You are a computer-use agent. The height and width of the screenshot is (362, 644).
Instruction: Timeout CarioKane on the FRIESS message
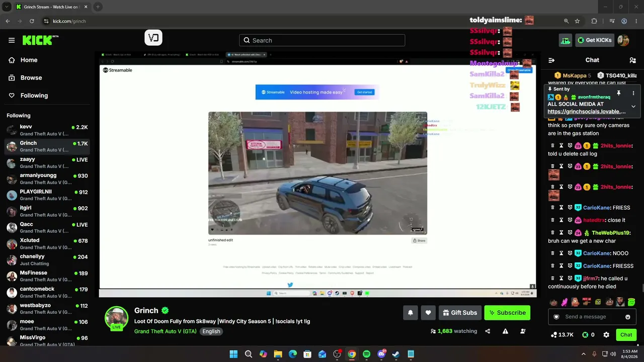(561, 208)
